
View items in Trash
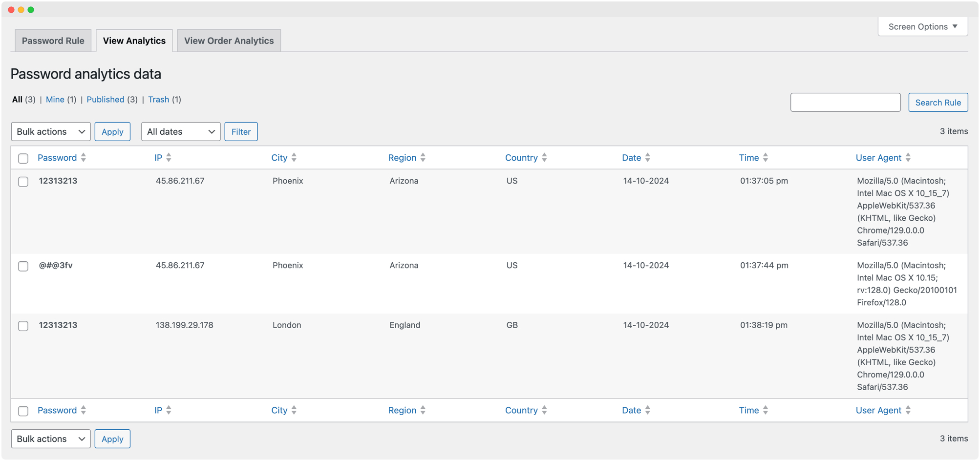tap(158, 99)
